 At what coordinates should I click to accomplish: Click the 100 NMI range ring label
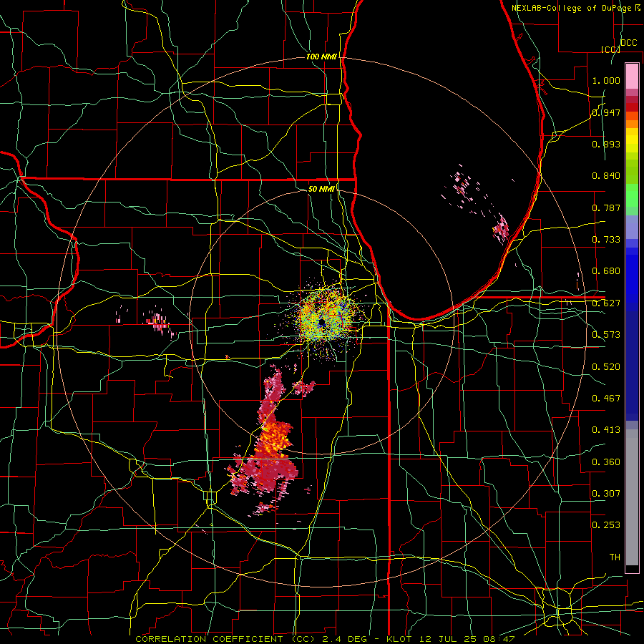click(x=321, y=57)
